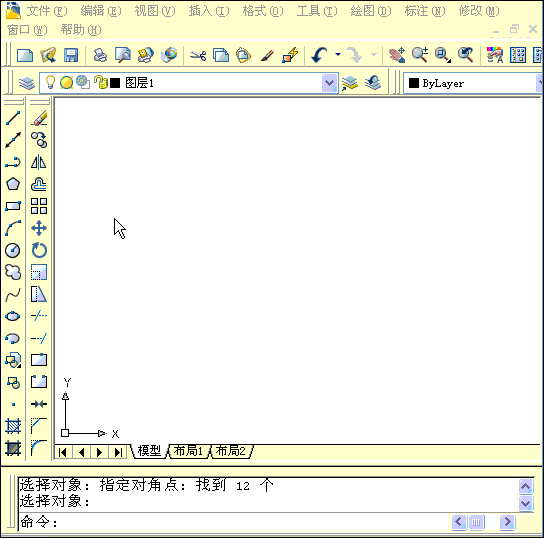Image resolution: width=544 pixels, height=538 pixels.
Task: Select the Rotate tool
Action: tap(39, 250)
